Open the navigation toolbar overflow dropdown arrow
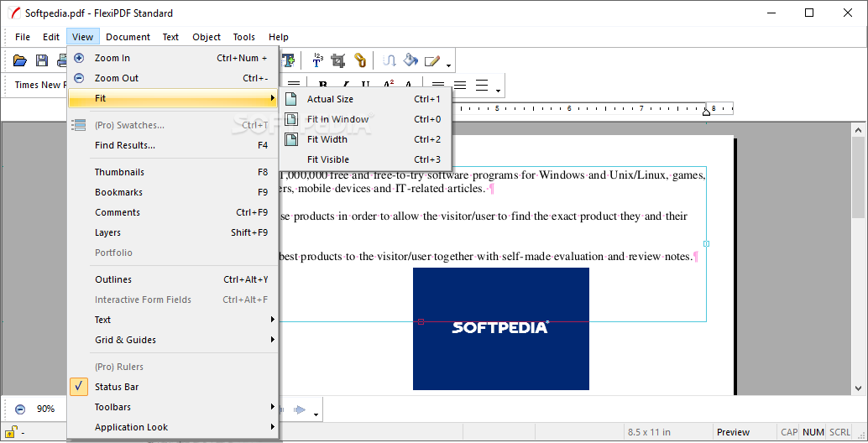This screenshot has width=868, height=443. tap(316, 414)
